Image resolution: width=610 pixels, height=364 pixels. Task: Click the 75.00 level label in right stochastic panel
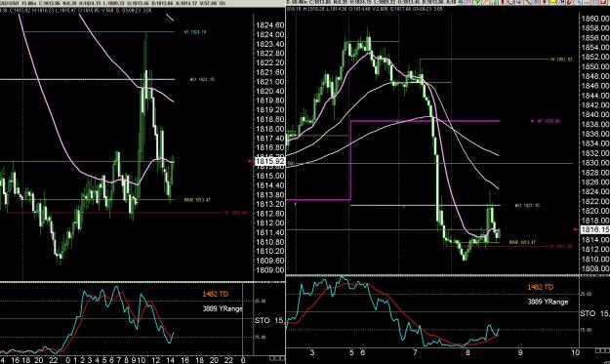tap(586, 330)
